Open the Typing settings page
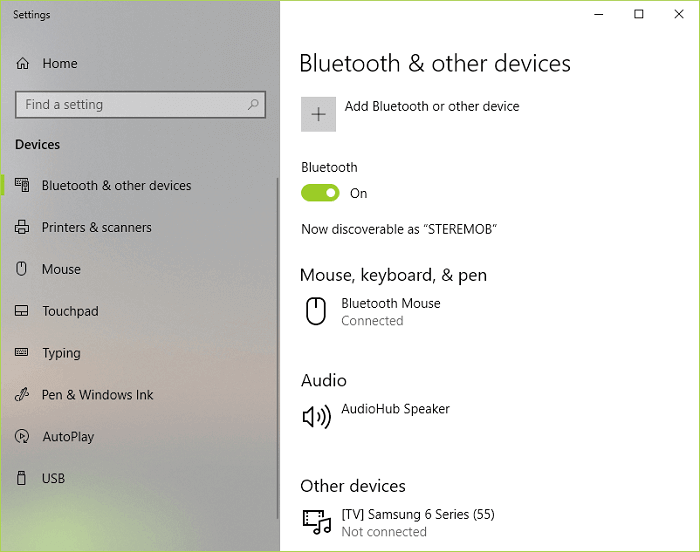The height and width of the screenshot is (552, 700). 61,354
